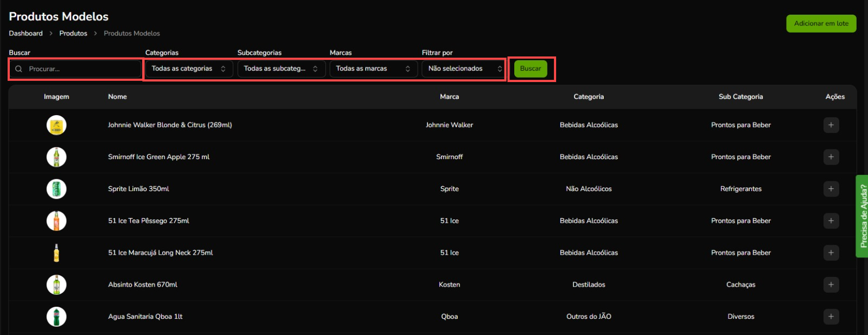
Task: Go to Produtos breadcrumb link
Action: tap(73, 34)
